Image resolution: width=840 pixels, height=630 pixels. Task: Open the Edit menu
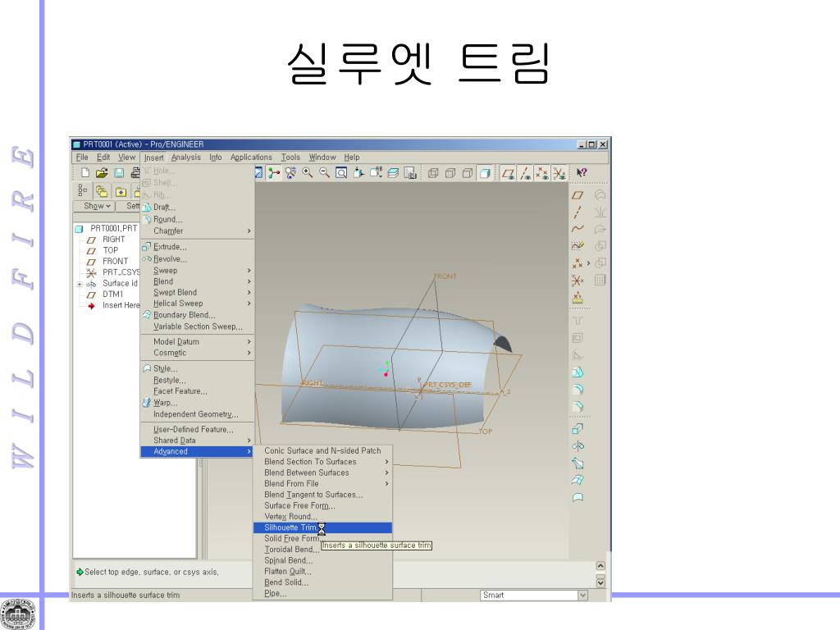pos(103,157)
